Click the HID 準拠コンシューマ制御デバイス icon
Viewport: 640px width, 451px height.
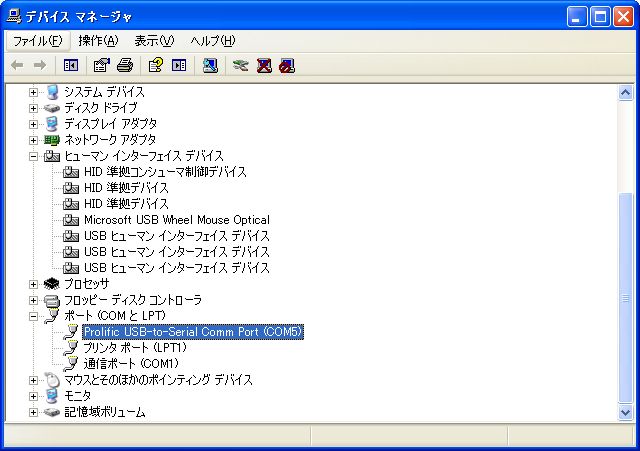[x=71, y=172]
